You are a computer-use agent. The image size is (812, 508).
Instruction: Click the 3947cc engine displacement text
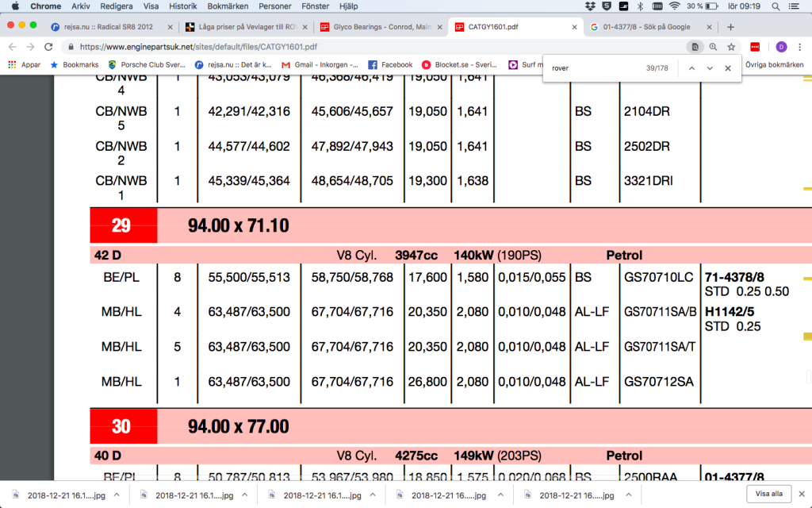[416, 256]
